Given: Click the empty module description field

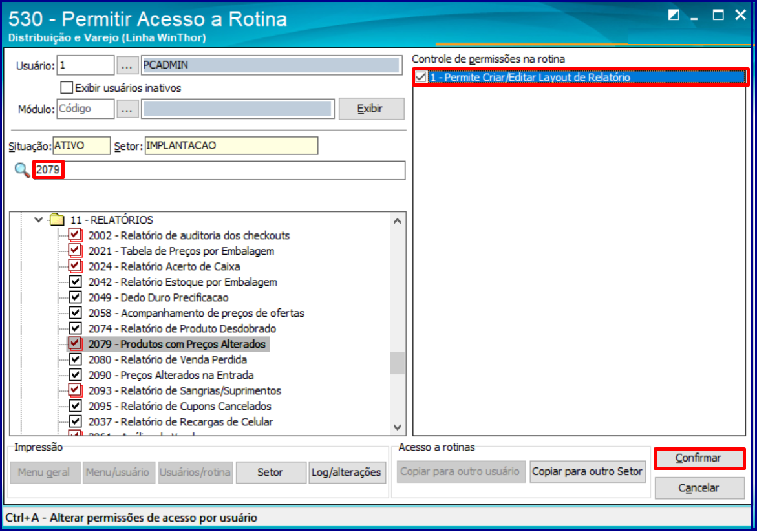Looking at the screenshot, I should point(237,109).
